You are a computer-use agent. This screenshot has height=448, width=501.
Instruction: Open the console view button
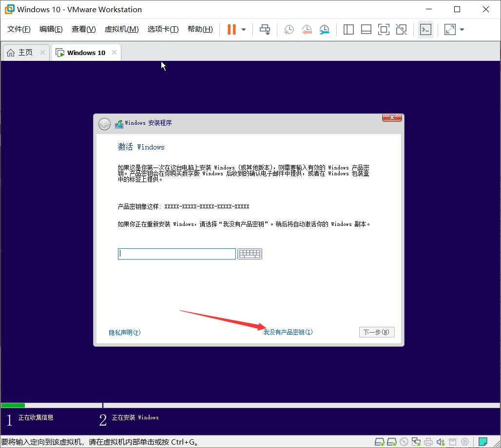click(425, 30)
